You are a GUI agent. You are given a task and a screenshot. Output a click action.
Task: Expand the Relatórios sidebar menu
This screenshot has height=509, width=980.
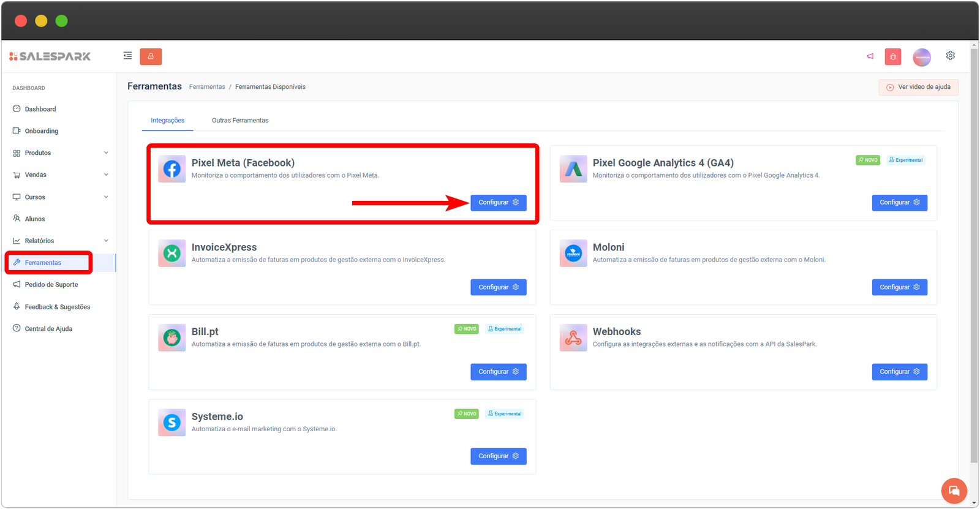59,241
